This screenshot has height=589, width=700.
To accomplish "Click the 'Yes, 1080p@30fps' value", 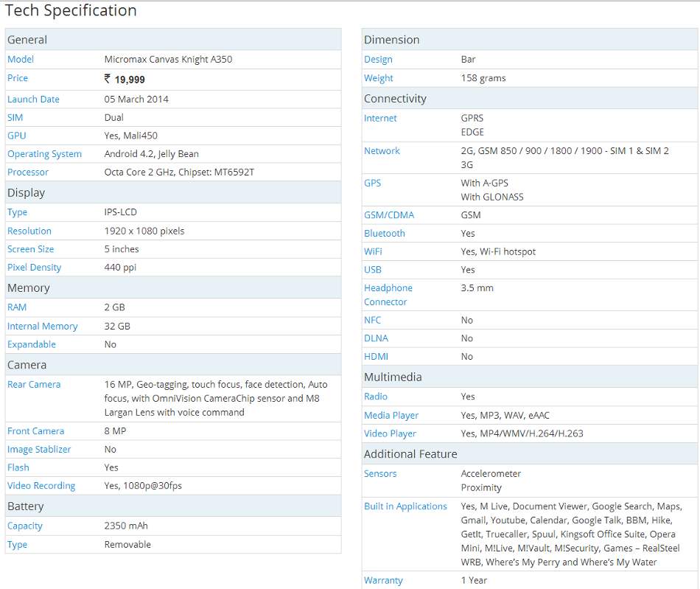I will pyautogui.click(x=143, y=486).
